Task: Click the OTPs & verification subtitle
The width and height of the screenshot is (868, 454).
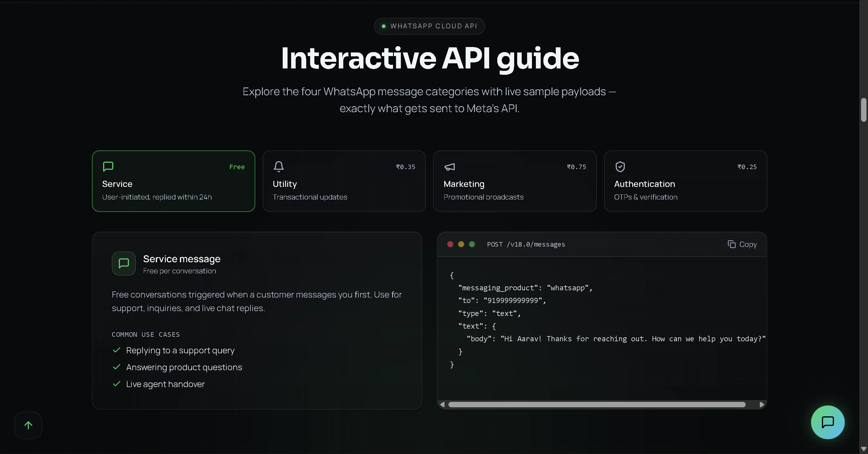Action: [x=645, y=197]
